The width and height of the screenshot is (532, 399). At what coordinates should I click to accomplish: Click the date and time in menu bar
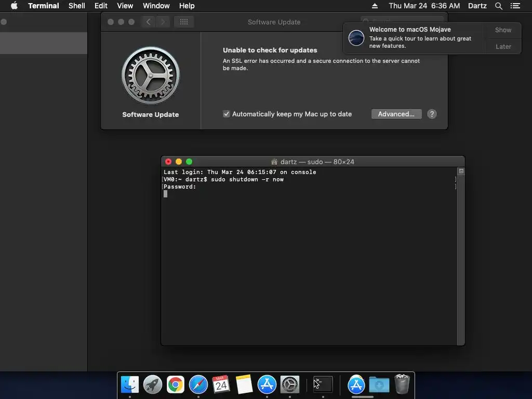click(424, 6)
